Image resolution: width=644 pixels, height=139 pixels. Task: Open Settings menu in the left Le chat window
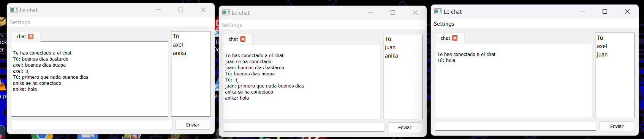pos(20,22)
